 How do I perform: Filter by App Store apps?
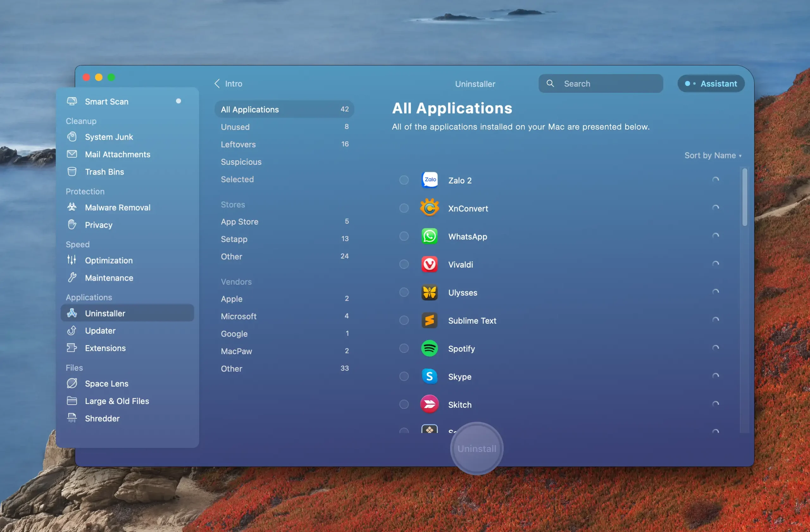284,221
